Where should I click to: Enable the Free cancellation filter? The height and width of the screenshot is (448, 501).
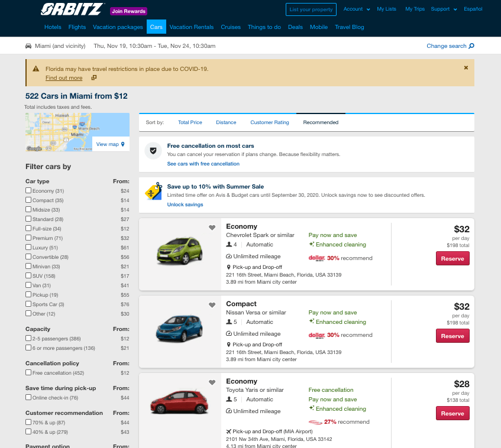tap(27, 372)
